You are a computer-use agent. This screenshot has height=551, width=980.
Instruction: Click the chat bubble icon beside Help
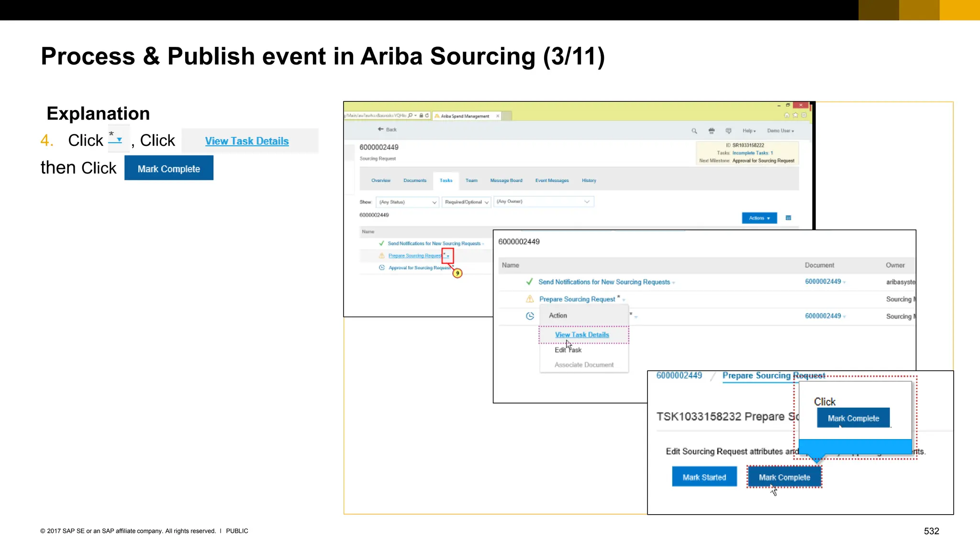point(728,131)
